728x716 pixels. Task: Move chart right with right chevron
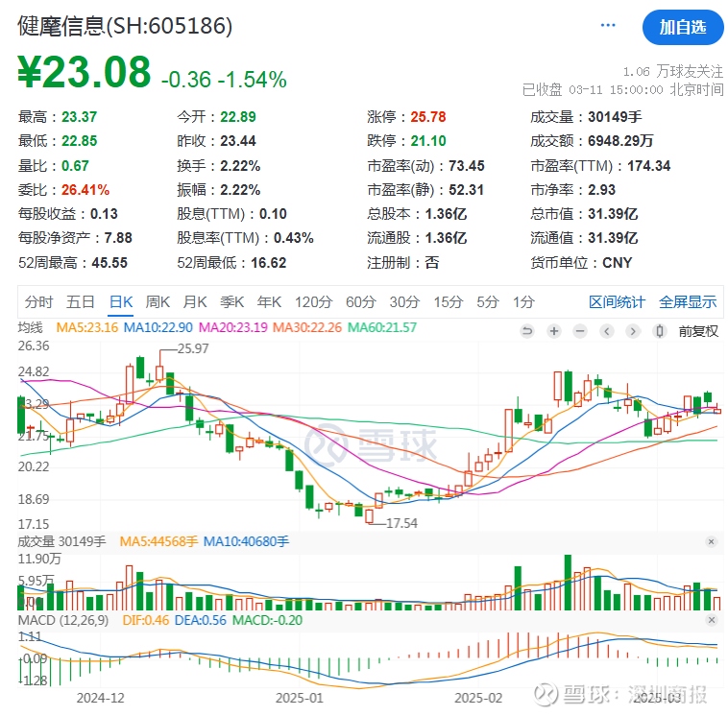(632, 331)
